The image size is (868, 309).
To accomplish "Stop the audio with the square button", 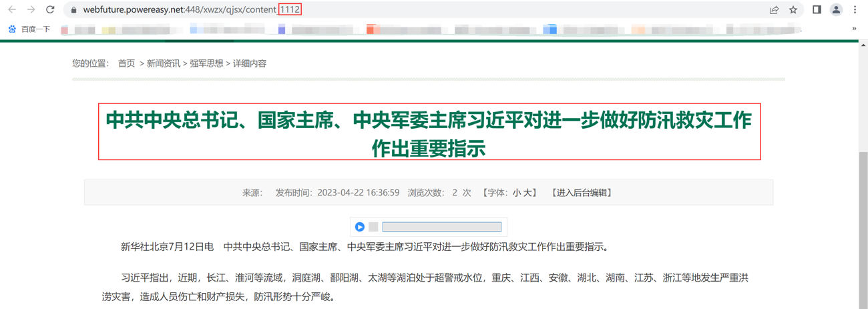I will (x=373, y=227).
